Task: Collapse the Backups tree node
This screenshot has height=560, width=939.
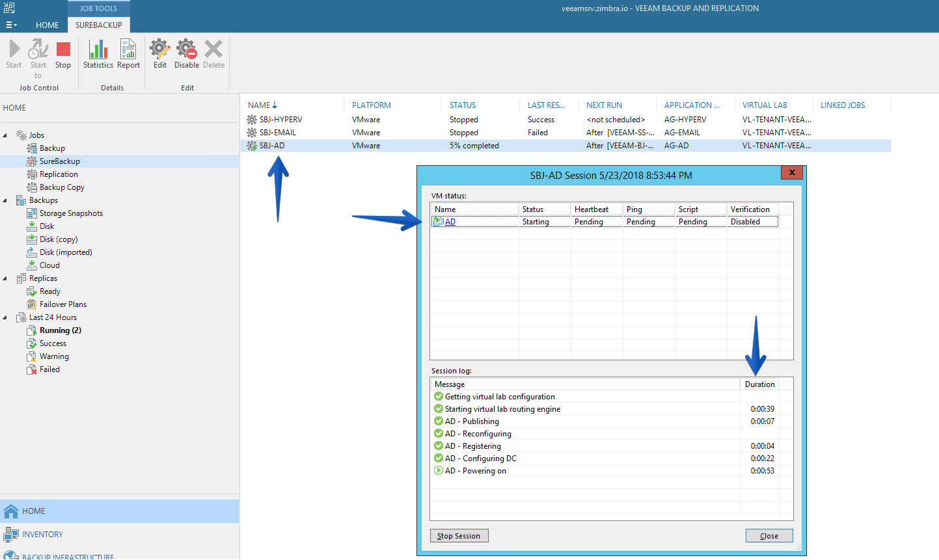Action: (x=5, y=200)
